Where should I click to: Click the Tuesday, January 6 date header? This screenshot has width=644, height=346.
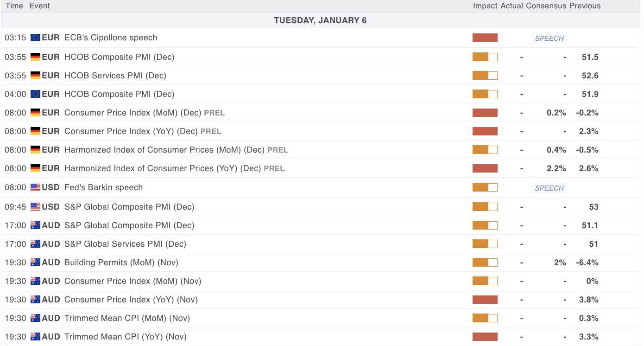click(x=320, y=20)
